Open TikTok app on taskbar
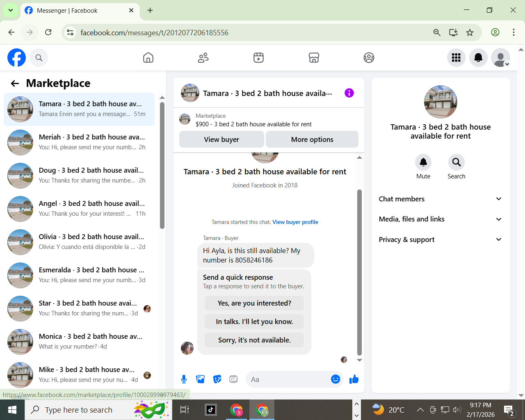This screenshot has height=420, width=525. pos(211,410)
